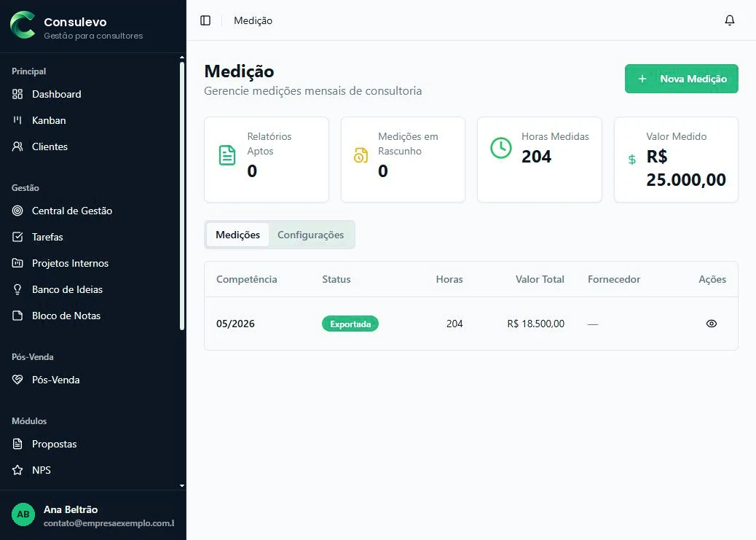Click the sidebar scrollbar thumb
The image size is (756, 540).
[x=182, y=195]
